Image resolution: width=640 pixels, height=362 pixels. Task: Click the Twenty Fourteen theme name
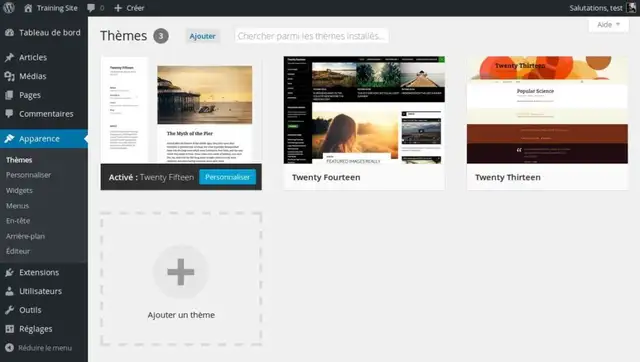point(326,177)
